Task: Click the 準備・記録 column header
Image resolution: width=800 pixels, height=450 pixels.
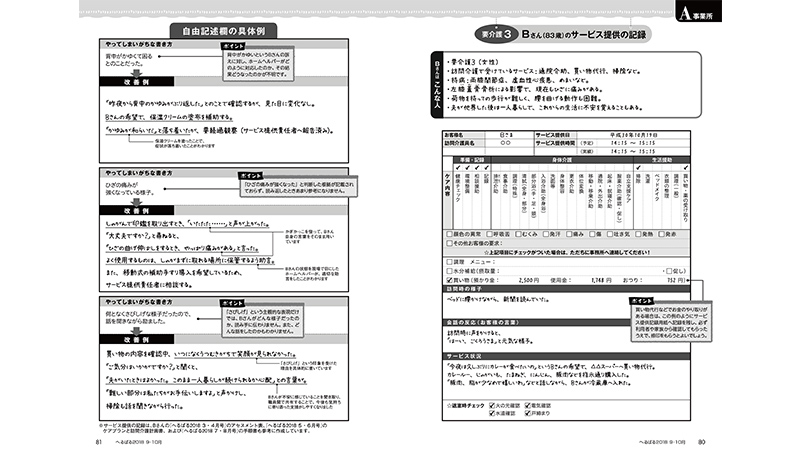Action: tap(472, 160)
